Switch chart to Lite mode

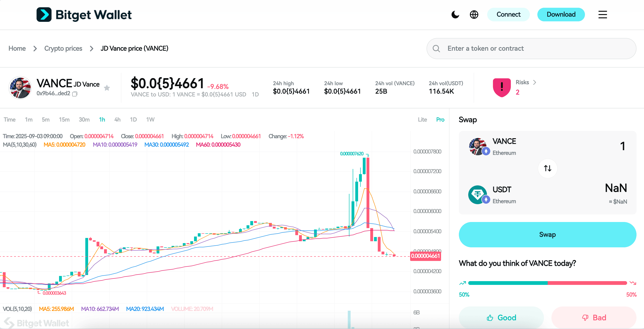click(422, 120)
